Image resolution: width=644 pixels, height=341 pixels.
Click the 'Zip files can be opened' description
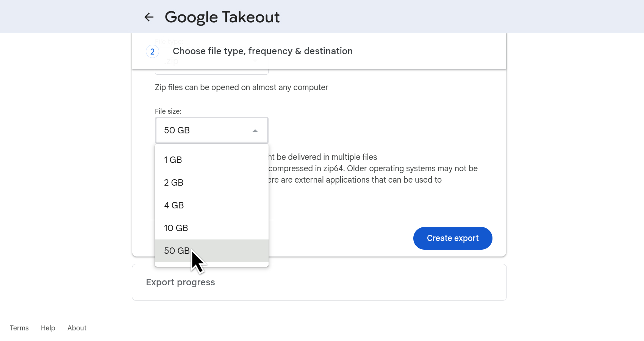[x=241, y=88]
